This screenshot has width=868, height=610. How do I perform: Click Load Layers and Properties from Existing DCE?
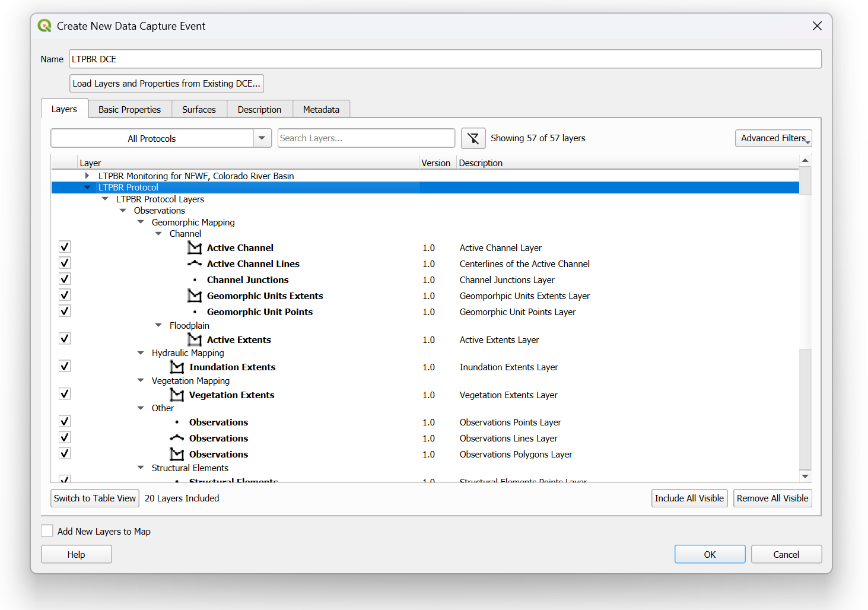click(x=166, y=84)
